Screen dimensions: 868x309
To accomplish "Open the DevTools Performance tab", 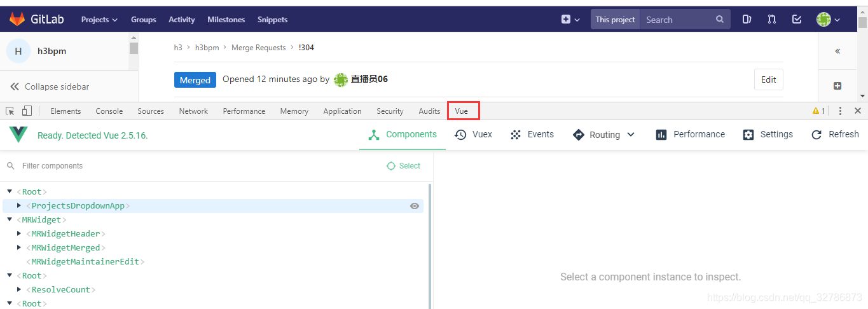I will (x=244, y=111).
